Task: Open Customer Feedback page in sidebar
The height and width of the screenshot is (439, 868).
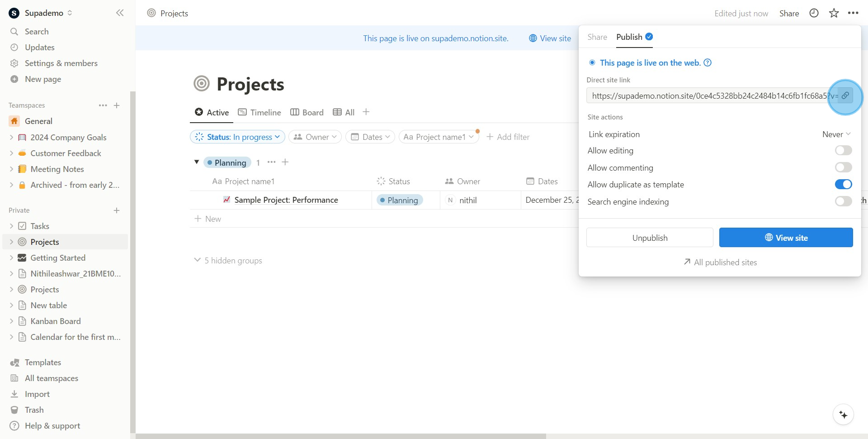Action: coord(66,153)
